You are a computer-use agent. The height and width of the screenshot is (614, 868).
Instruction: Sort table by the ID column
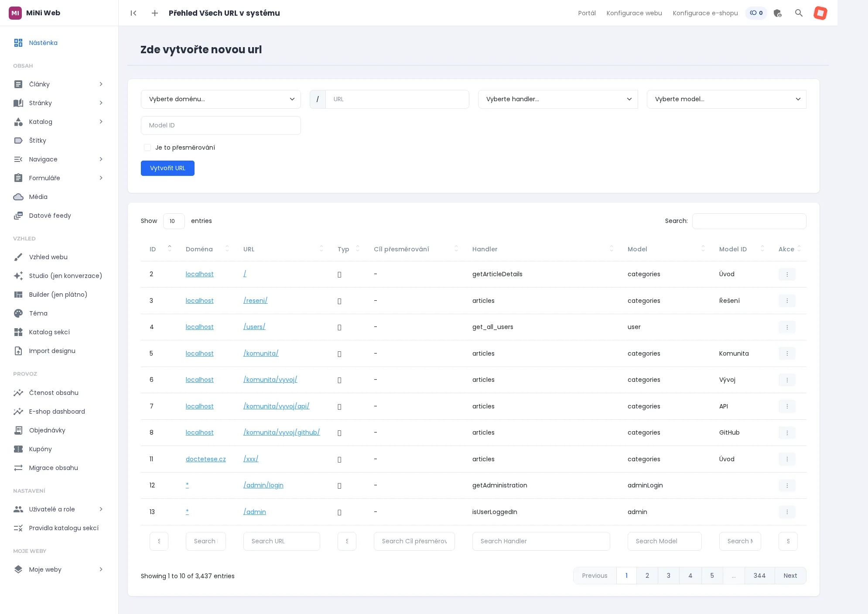coord(159,249)
